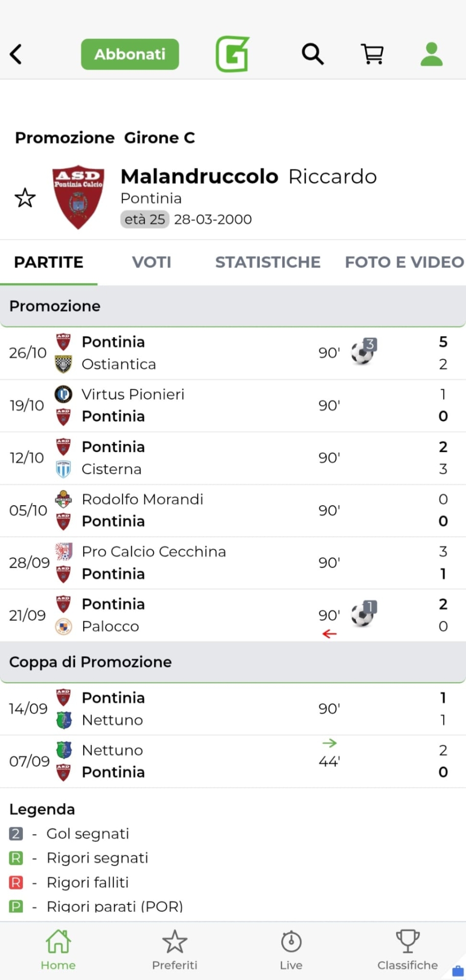Image resolution: width=466 pixels, height=980 pixels.
Task: Open the search magnifier icon
Action: click(x=312, y=54)
